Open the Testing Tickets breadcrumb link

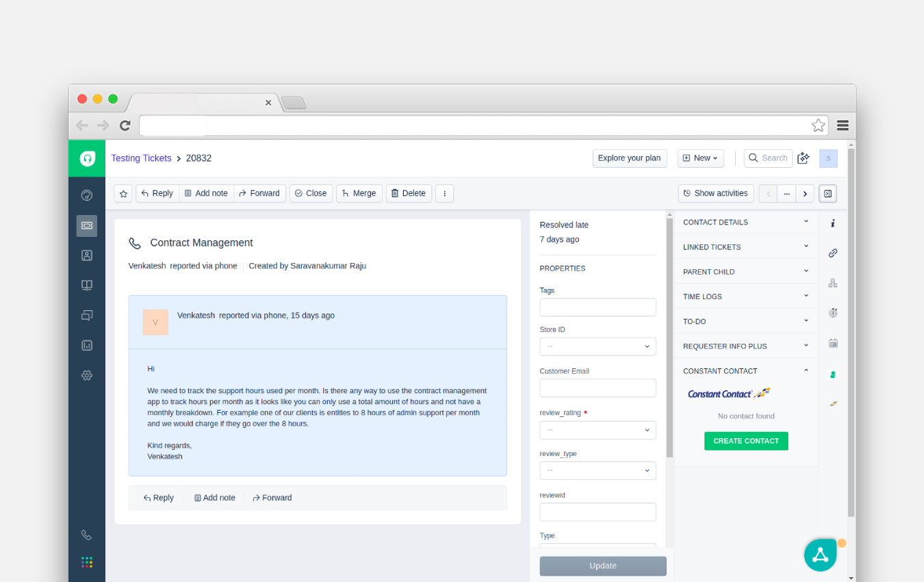pyautogui.click(x=142, y=158)
